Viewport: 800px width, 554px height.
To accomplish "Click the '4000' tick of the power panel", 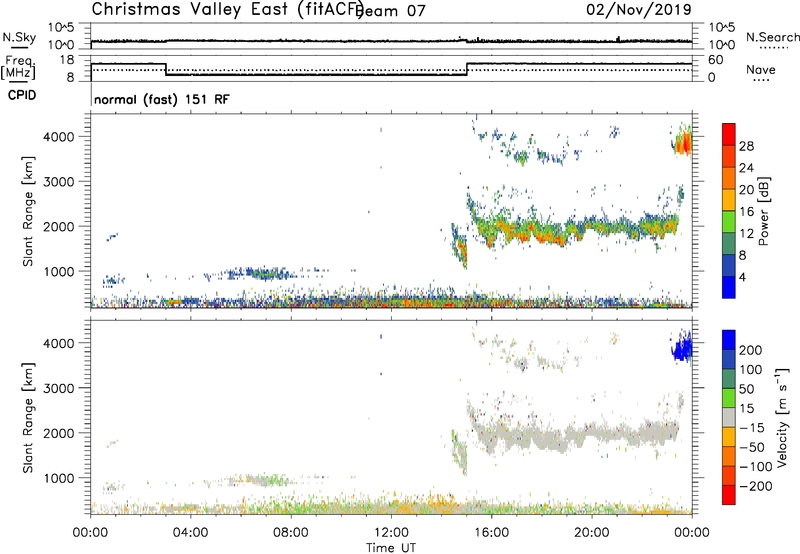I will click(x=60, y=137).
